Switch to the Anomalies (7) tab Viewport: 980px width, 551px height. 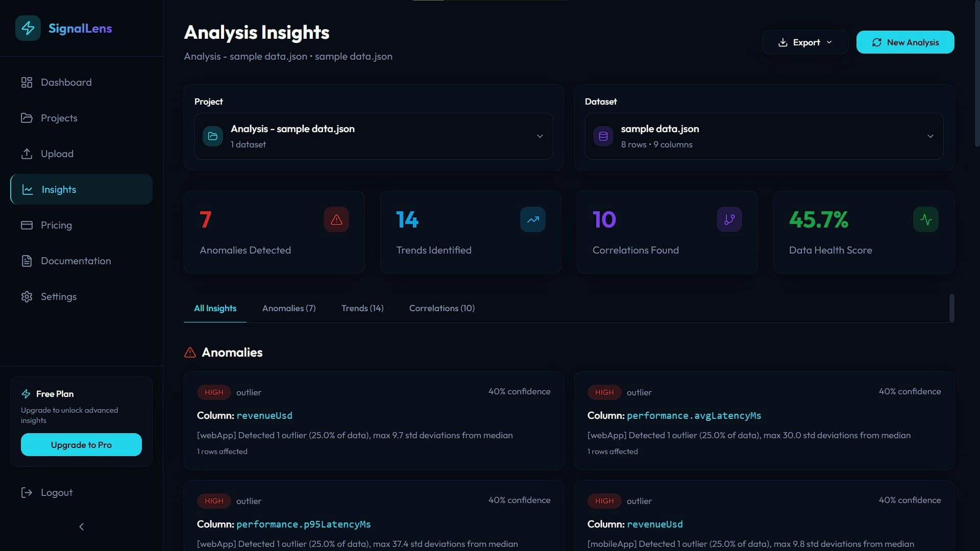point(289,308)
